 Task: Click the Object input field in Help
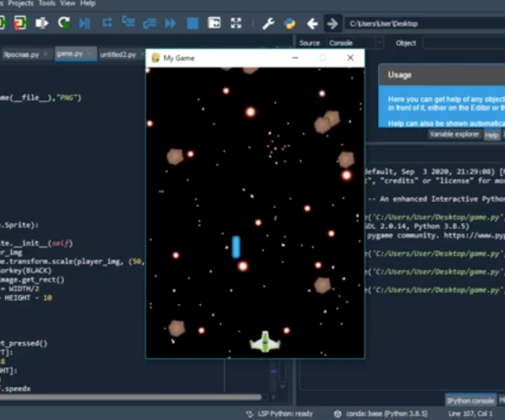coord(463,43)
